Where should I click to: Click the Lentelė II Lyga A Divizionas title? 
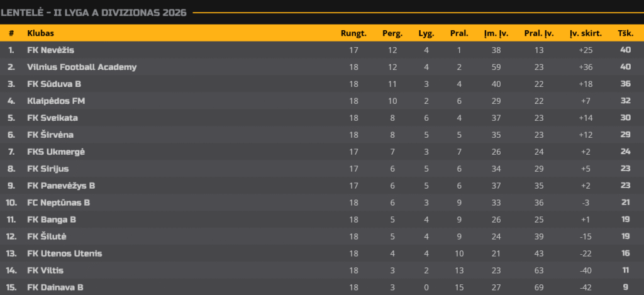click(x=94, y=13)
